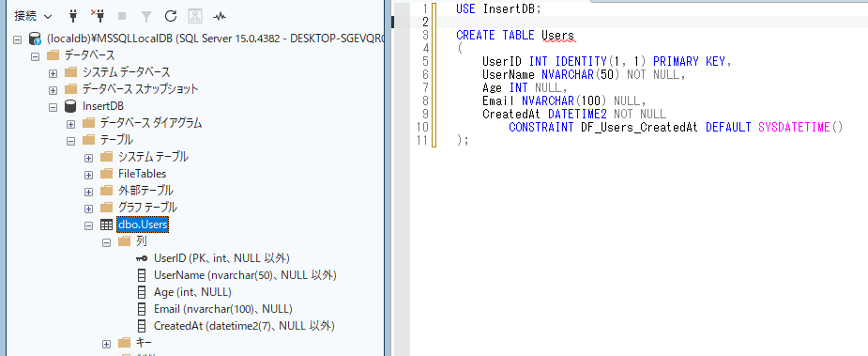Click the folder icon beside FileTables
The height and width of the screenshot is (356, 868).
[x=107, y=174]
